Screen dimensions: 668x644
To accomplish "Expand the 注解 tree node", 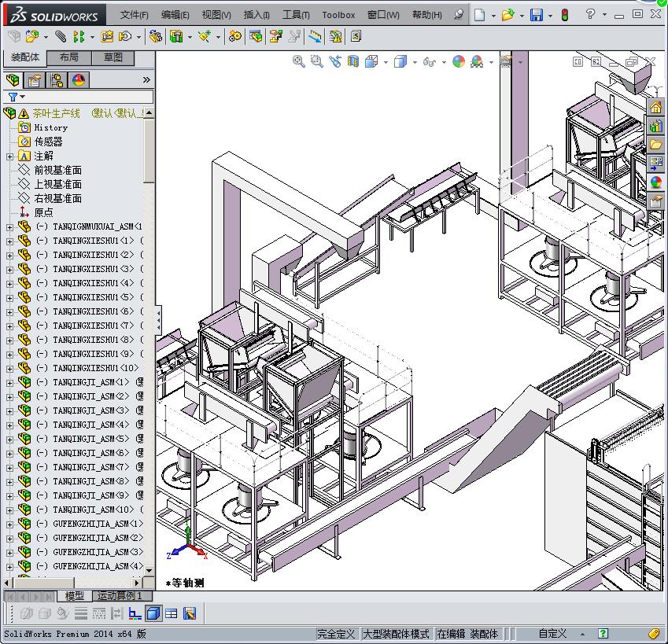I will click(9, 156).
